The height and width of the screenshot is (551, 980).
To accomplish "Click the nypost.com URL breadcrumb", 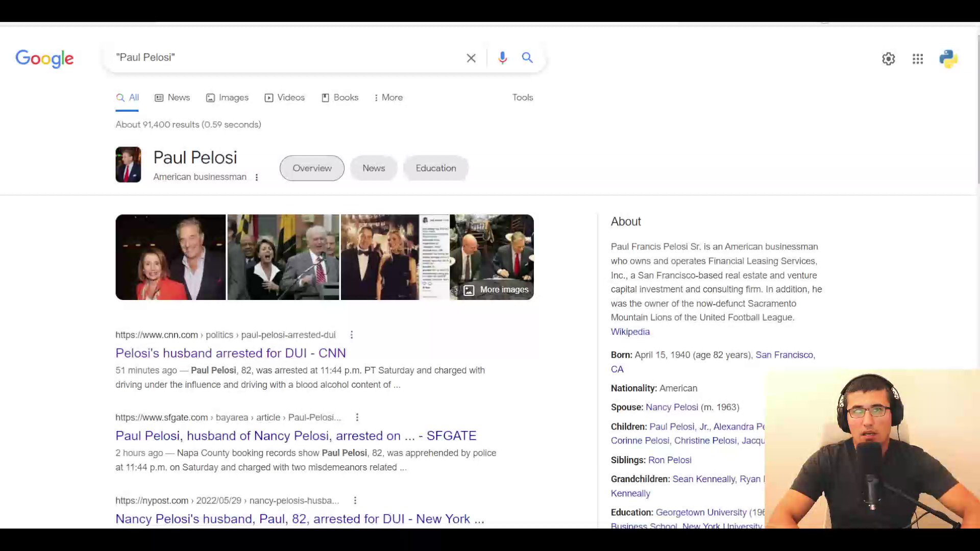I will coord(227,500).
